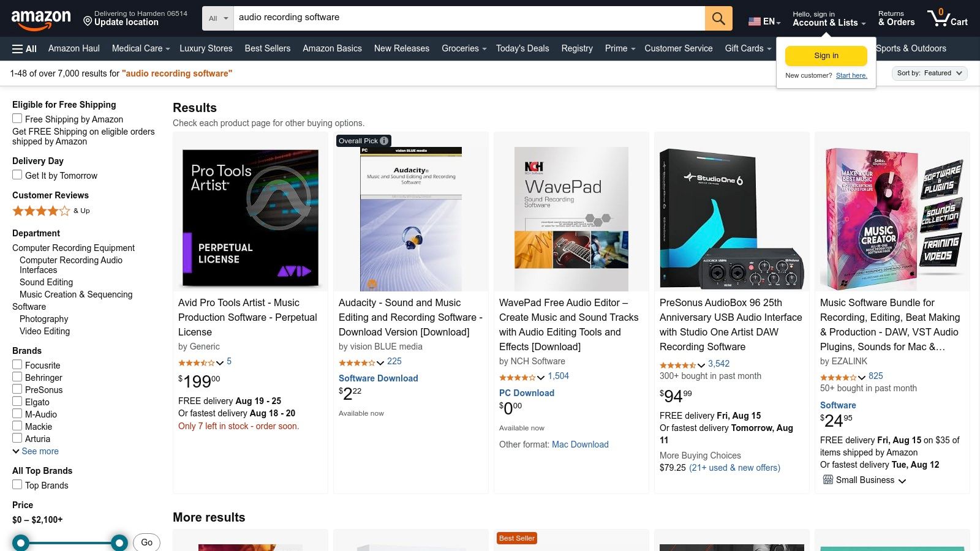Open Music Creator bundle product image
980x551 pixels.
click(x=892, y=219)
